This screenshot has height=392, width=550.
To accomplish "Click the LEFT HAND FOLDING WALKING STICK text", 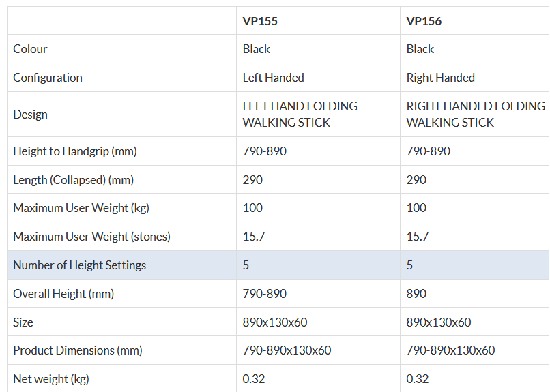I will (300, 115).
